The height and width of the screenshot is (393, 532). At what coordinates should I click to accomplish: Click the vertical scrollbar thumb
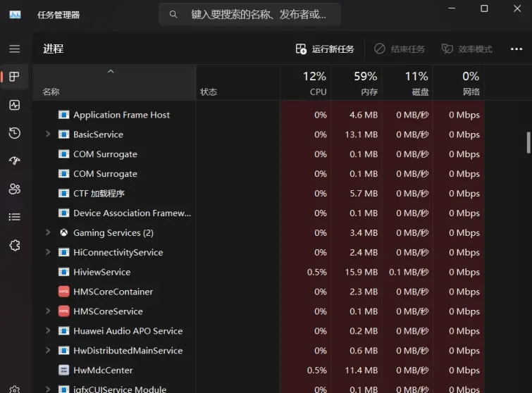[528, 142]
